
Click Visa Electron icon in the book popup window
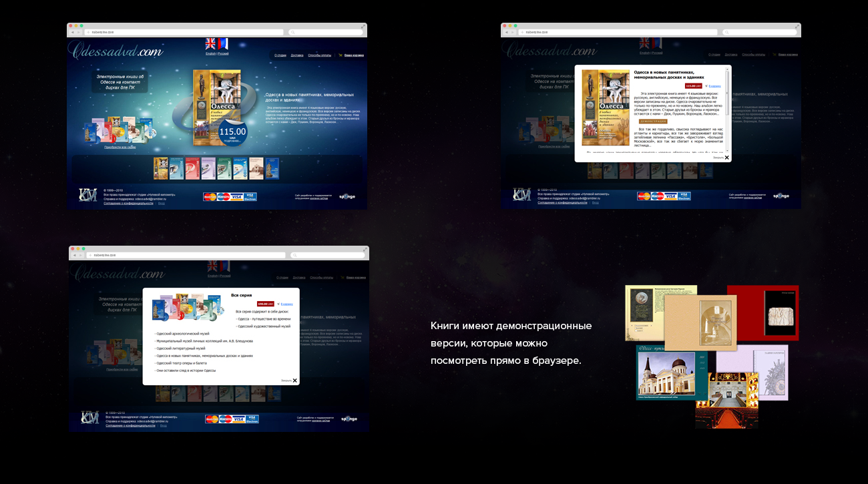684,196
